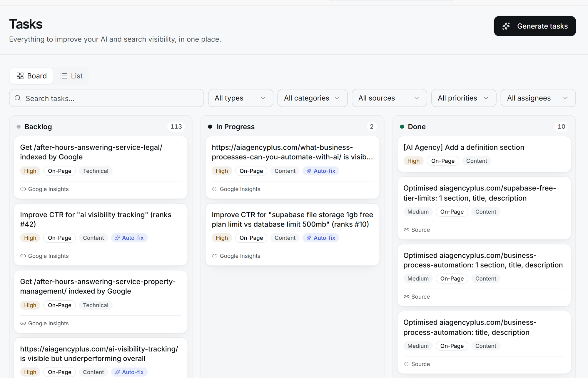This screenshot has height=378, width=588.
Task: Click link icon on property-management card source
Action: click(x=23, y=323)
